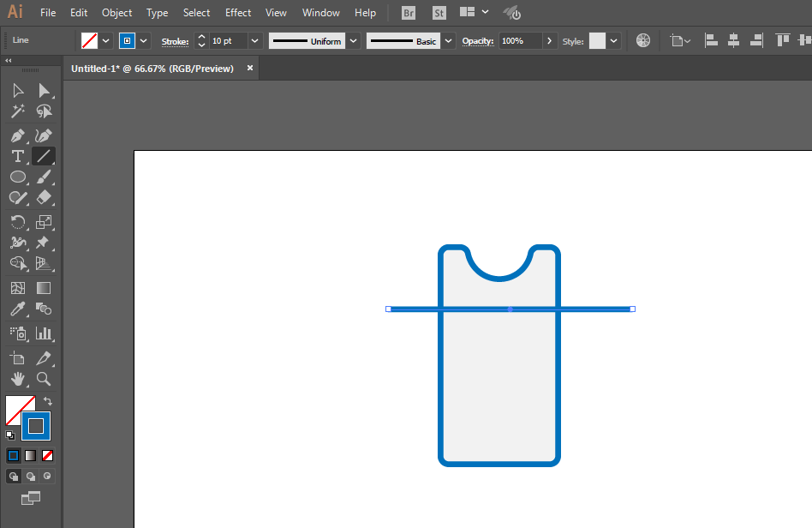Viewport: 812px width, 528px height.
Task: Choose the Hand tool
Action: click(17, 379)
